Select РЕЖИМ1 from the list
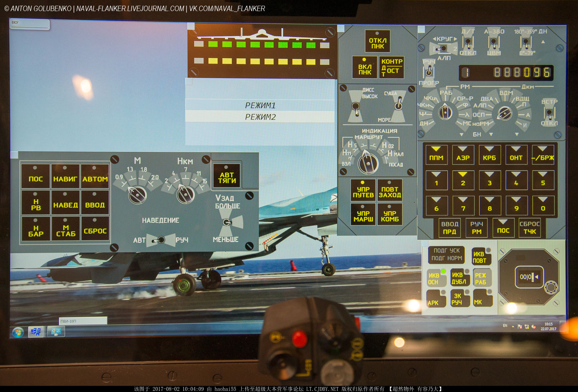578x392 pixels. tap(260, 105)
